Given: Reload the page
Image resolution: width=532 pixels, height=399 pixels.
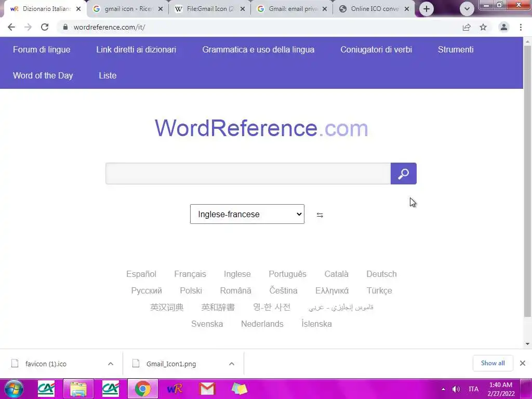Looking at the screenshot, I should (x=45, y=27).
